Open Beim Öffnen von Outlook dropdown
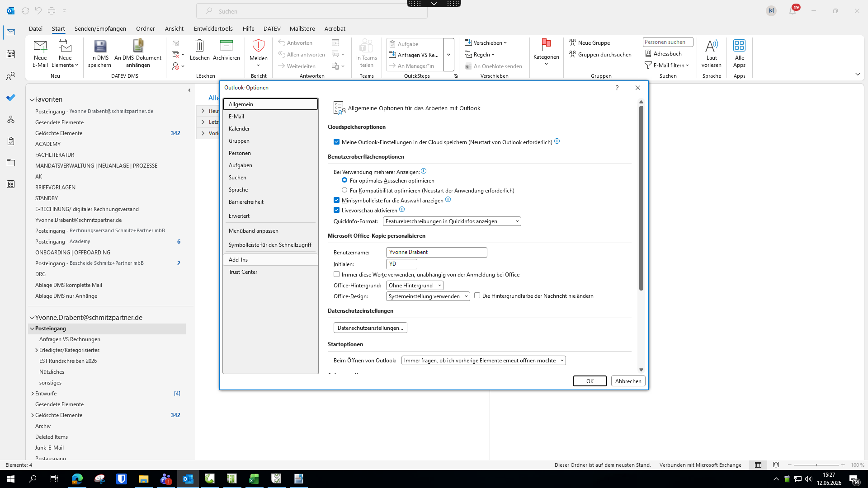 click(483, 361)
